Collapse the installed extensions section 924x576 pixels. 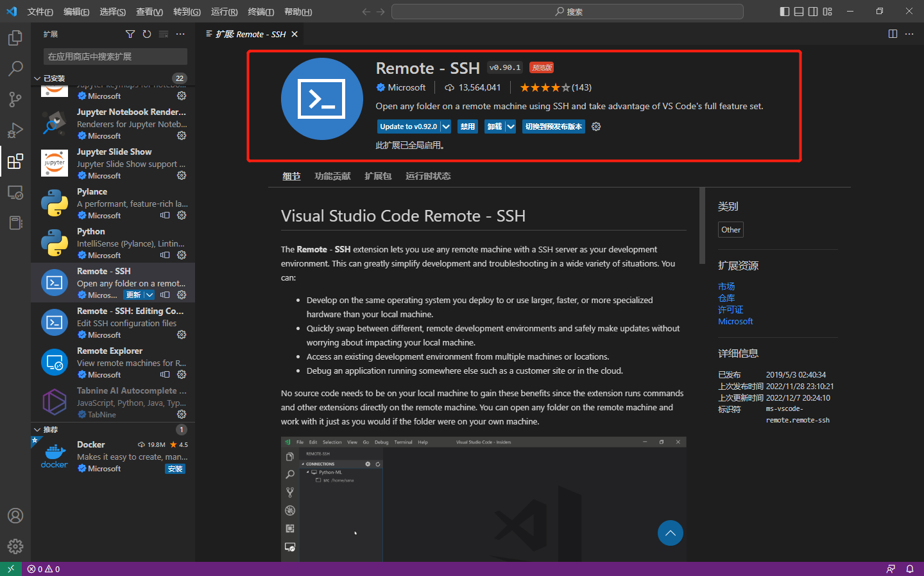click(37, 78)
